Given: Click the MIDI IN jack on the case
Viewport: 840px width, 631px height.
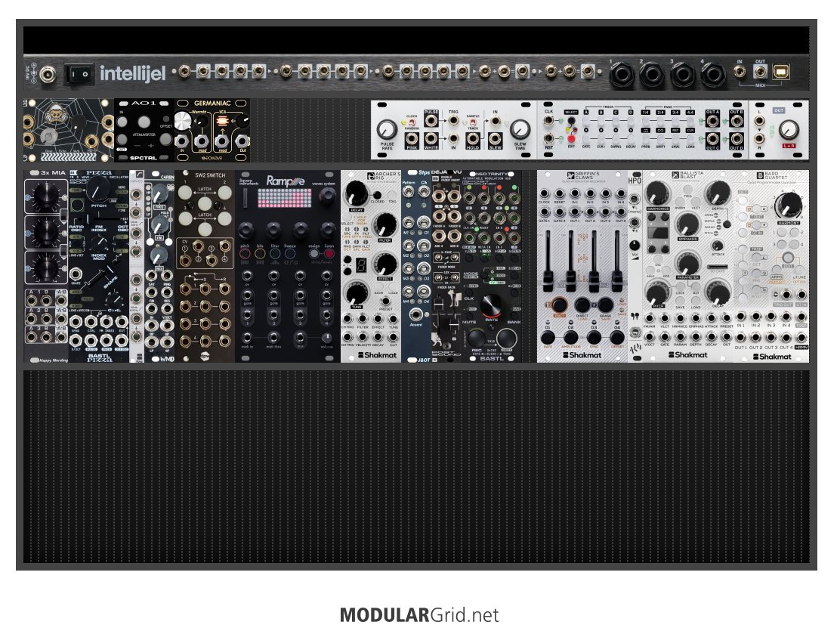Looking at the screenshot, I should (x=740, y=71).
